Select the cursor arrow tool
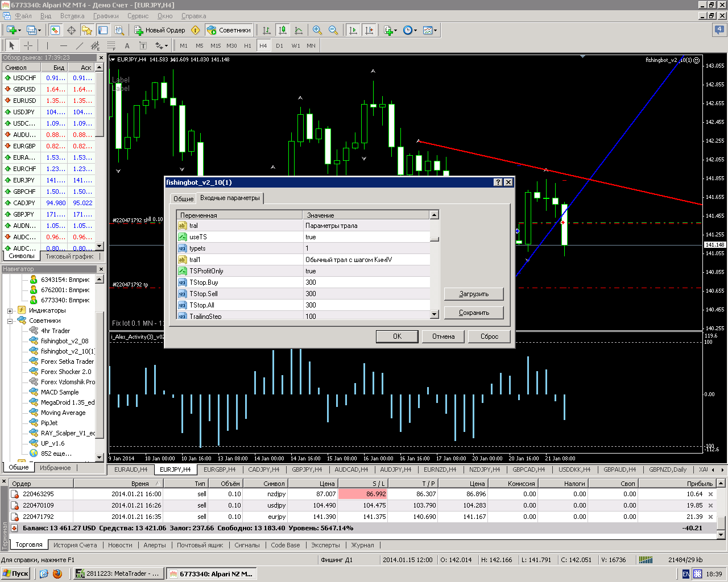Screen dimensions: 728x582 coord(12,45)
